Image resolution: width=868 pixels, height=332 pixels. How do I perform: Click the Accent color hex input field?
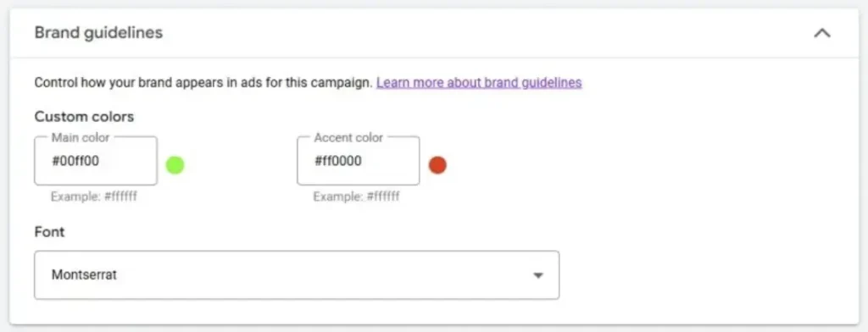359,161
